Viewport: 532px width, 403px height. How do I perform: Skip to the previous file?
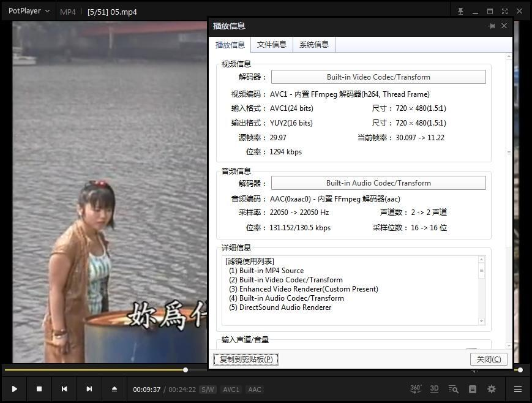[x=64, y=389]
